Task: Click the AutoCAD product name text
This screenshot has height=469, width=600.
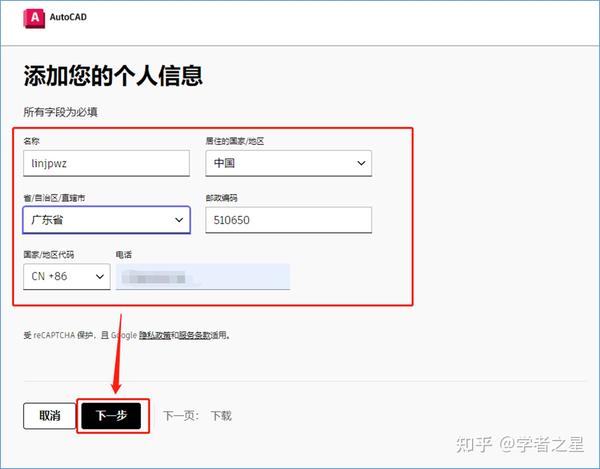Action: [68, 17]
